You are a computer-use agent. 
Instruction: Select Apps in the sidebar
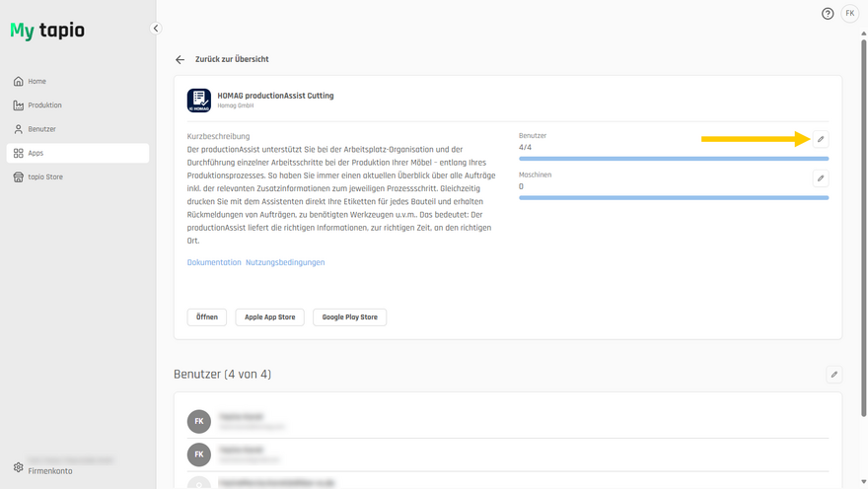78,153
